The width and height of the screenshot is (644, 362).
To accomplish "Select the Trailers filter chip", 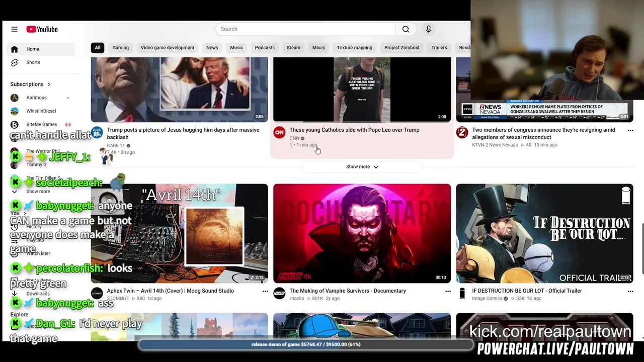I will coord(439,48).
